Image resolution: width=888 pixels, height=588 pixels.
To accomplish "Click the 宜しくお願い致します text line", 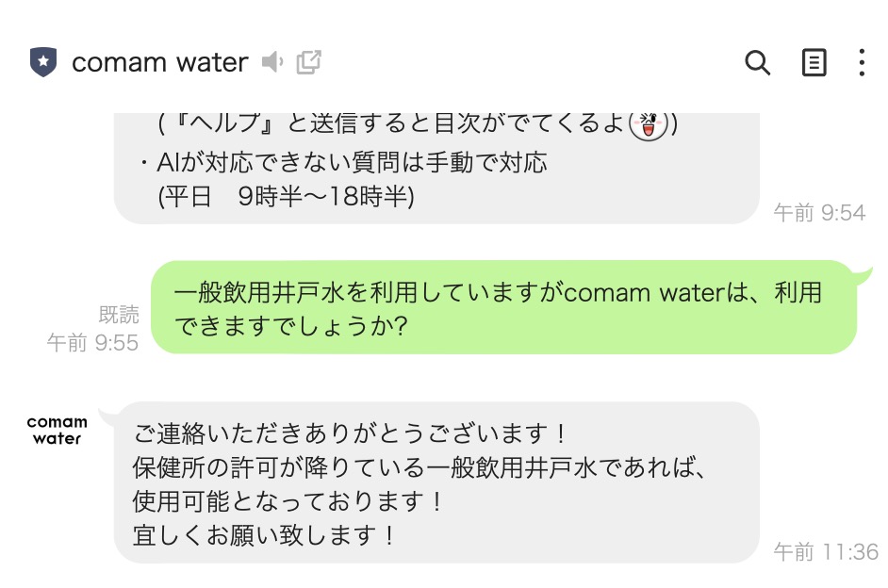I will coord(266,535).
